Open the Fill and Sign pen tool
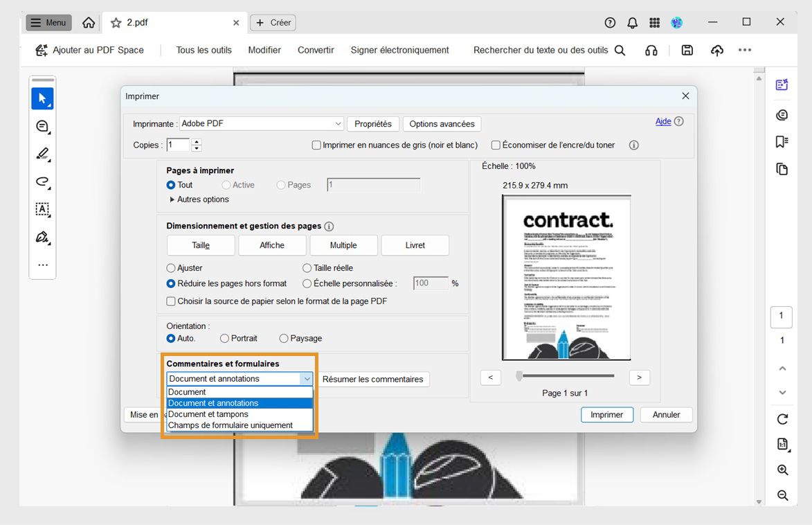Viewport: 812px width, 525px height. 42,237
